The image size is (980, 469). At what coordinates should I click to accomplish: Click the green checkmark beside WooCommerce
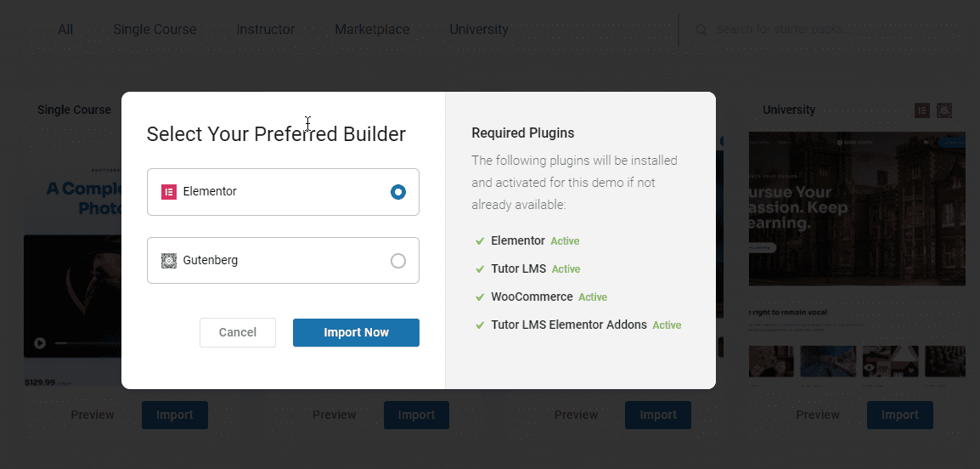(480, 297)
